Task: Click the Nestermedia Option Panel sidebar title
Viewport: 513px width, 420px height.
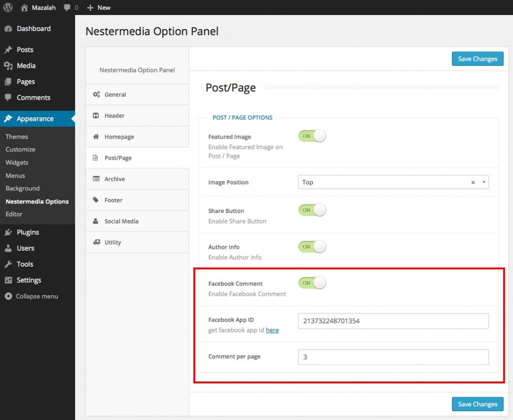Action: tap(137, 70)
